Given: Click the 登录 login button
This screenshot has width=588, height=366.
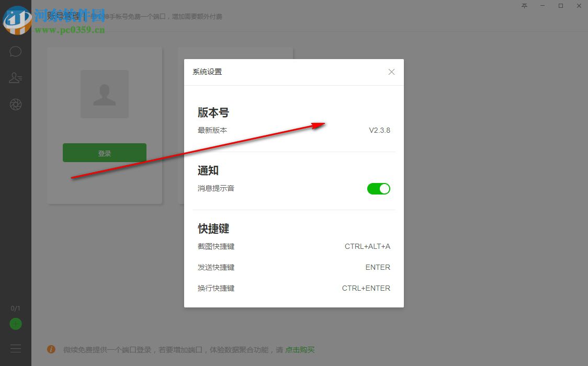Looking at the screenshot, I should 104,153.
